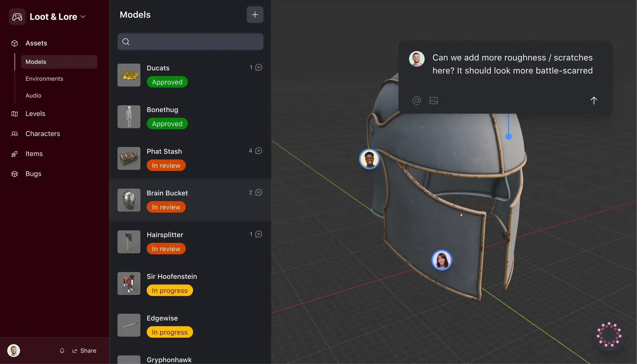Open the Bugs section
Screen dimensions: 637x364
[x=33, y=174]
